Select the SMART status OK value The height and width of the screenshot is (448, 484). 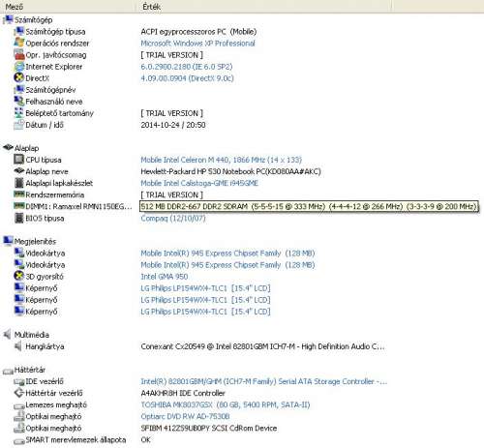pyautogui.click(x=145, y=439)
